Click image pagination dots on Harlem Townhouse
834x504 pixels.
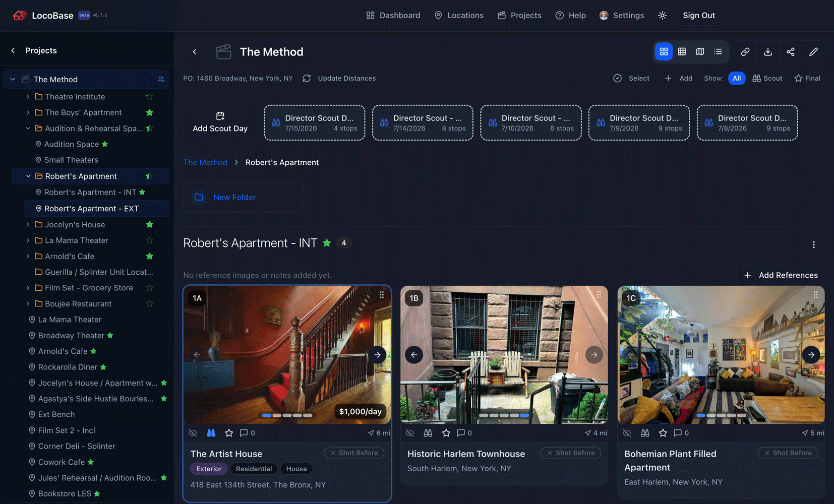click(504, 415)
